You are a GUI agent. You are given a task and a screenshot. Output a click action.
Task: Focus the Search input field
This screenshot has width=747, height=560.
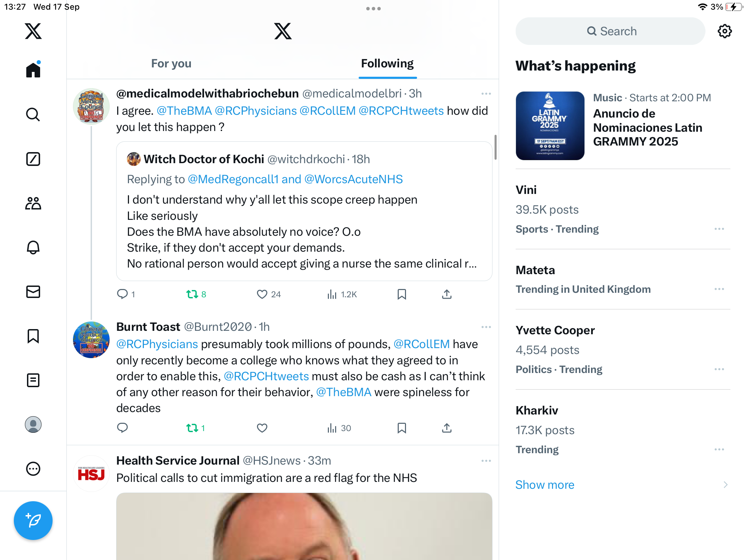pyautogui.click(x=610, y=31)
